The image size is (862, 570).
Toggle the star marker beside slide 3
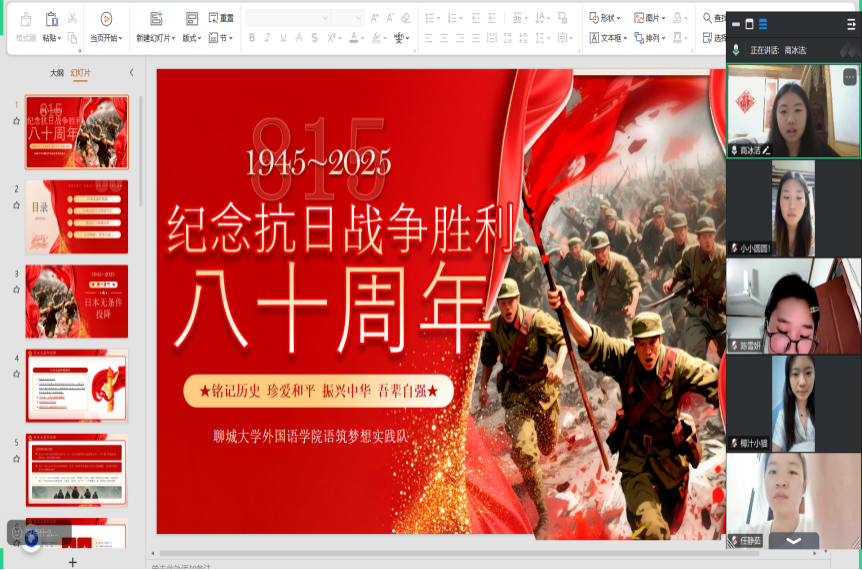(x=16, y=290)
